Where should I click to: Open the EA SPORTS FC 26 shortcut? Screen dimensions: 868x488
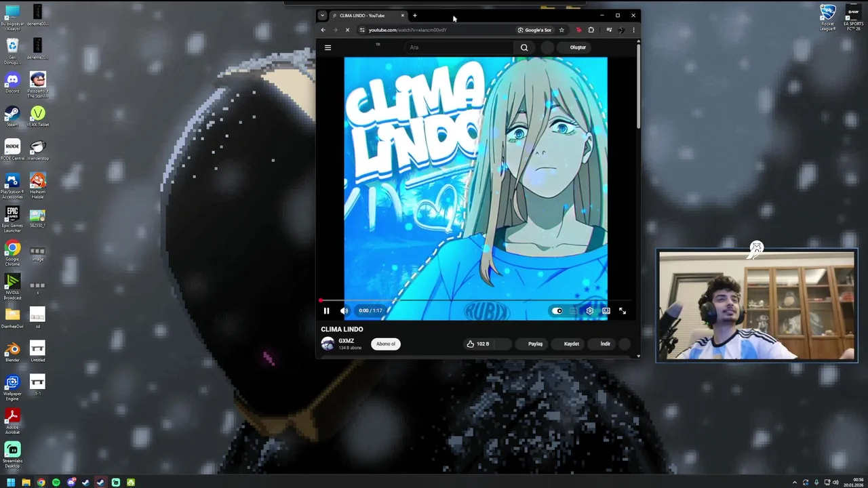pos(854,18)
